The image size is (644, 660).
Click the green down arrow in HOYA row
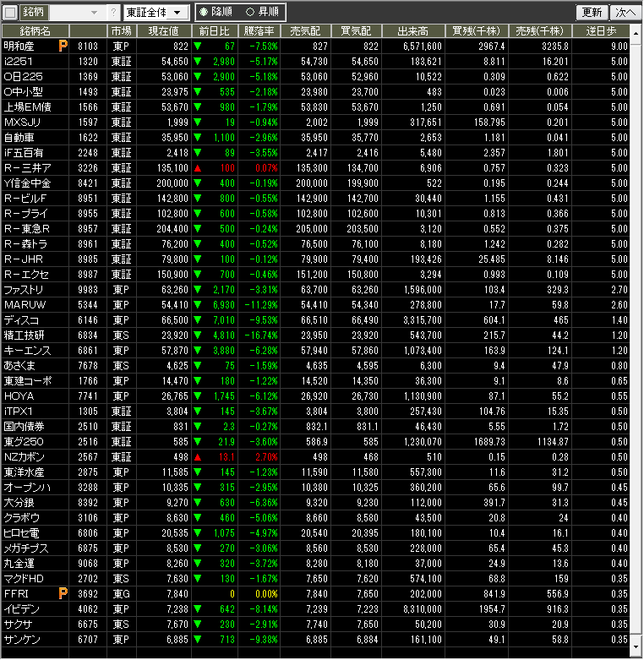pos(198,396)
